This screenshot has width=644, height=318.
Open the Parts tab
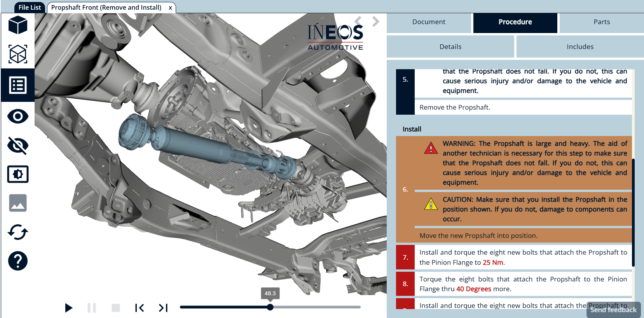[601, 22]
